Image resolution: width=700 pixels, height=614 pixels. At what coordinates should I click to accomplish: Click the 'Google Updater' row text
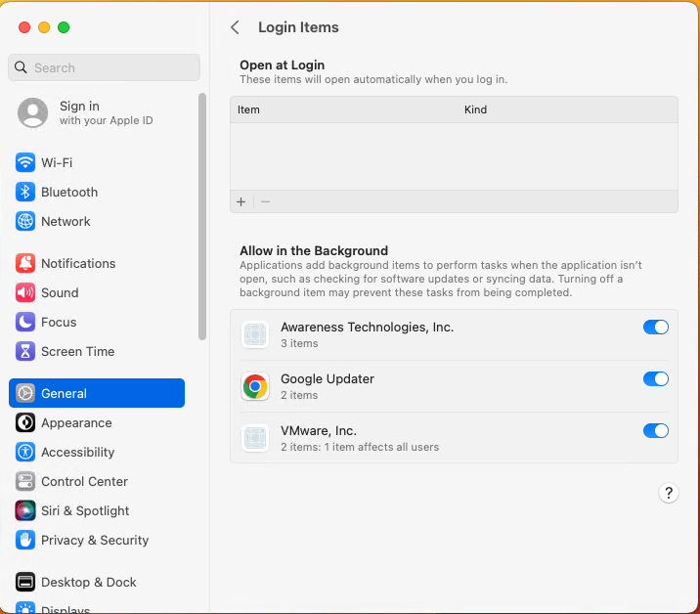coord(328,379)
